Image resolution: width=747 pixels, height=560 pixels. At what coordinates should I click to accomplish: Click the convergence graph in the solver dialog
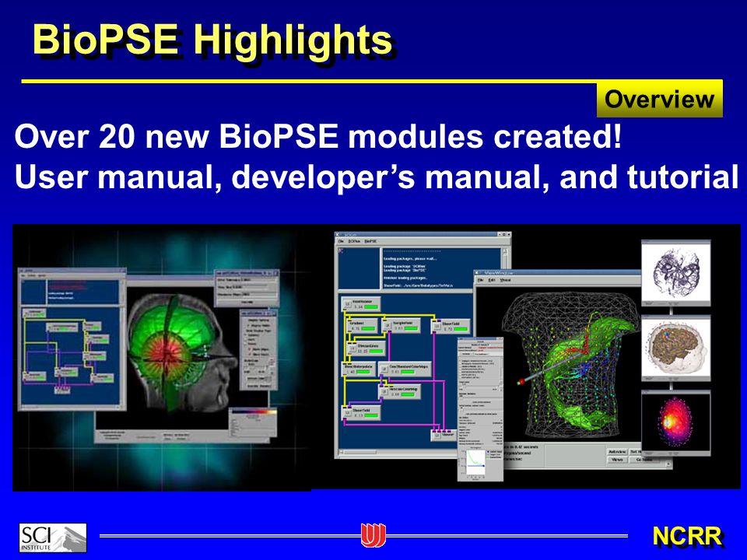coord(475,462)
